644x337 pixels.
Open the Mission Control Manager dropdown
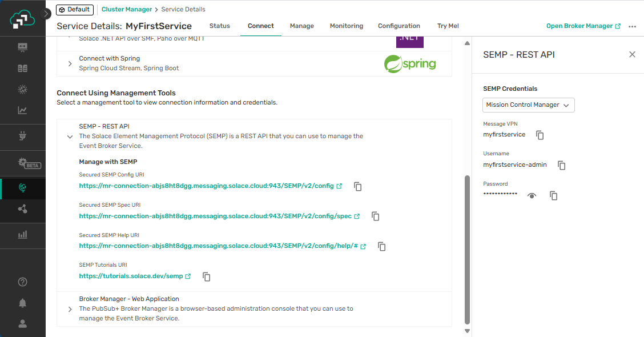pyautogui.click(x=528, y=105)
